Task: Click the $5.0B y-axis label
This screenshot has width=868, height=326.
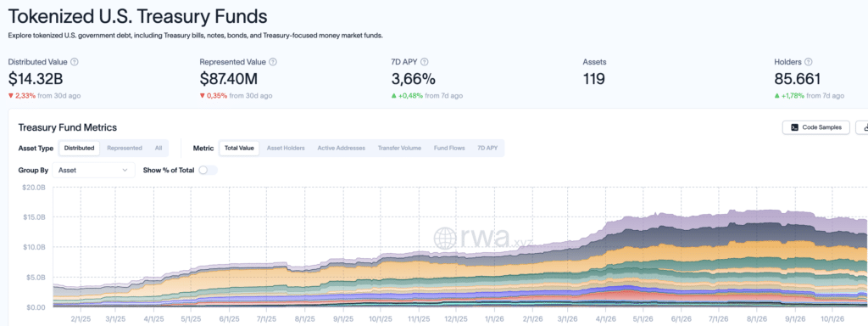Action: [x=36, y=278]
